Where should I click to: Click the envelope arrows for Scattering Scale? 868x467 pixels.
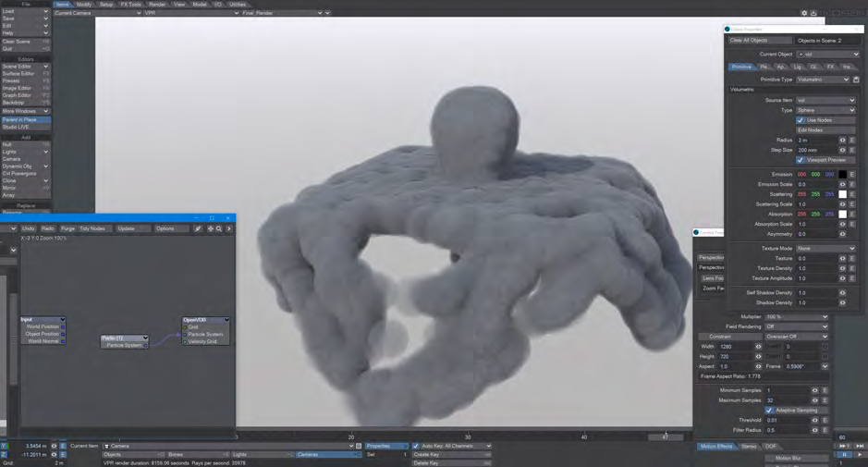[x=842, y=204]
